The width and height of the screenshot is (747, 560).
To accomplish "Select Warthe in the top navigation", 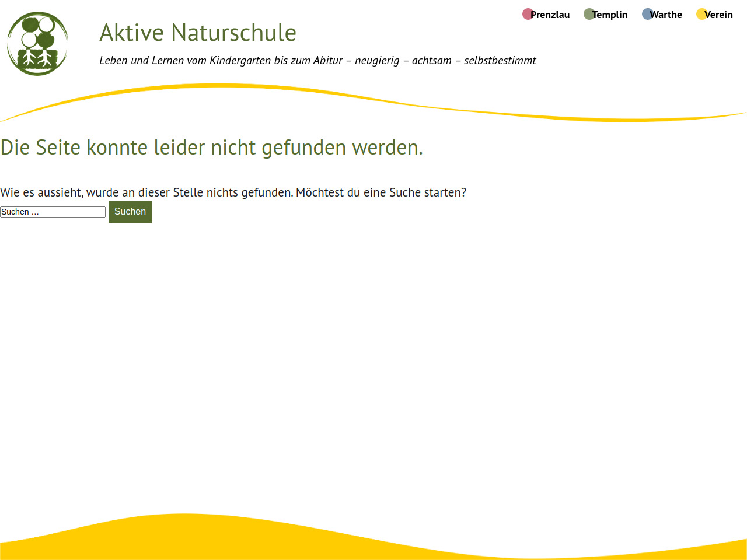I will tap(666, 15).
